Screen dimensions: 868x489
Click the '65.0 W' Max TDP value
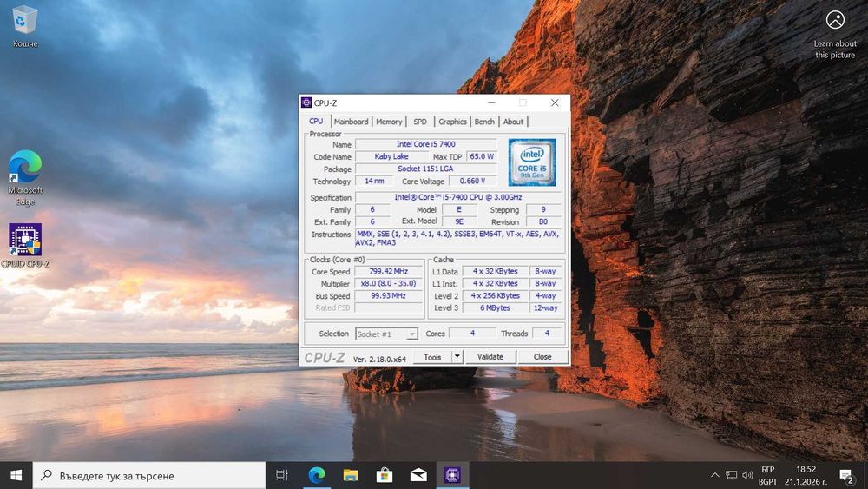[x=482, y=156]
